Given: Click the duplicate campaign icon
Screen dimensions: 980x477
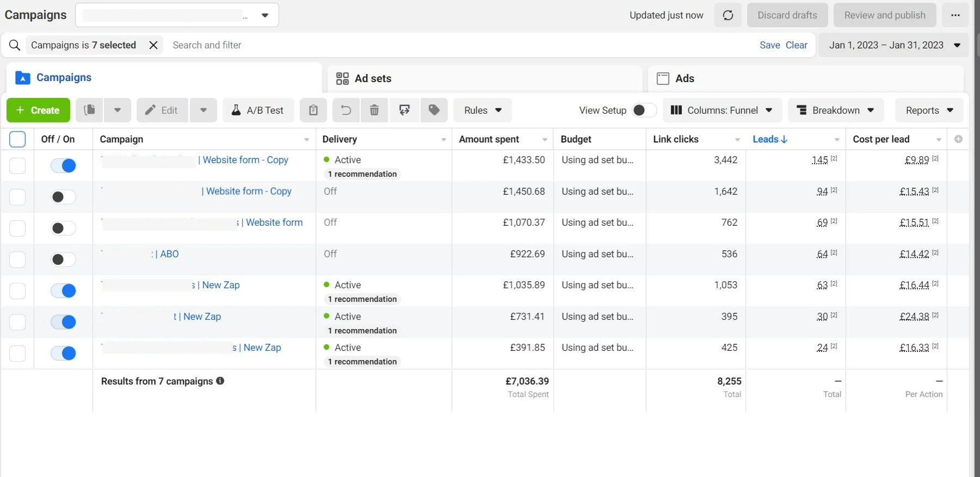Looking at the screenshot, I should click(90, 110).
